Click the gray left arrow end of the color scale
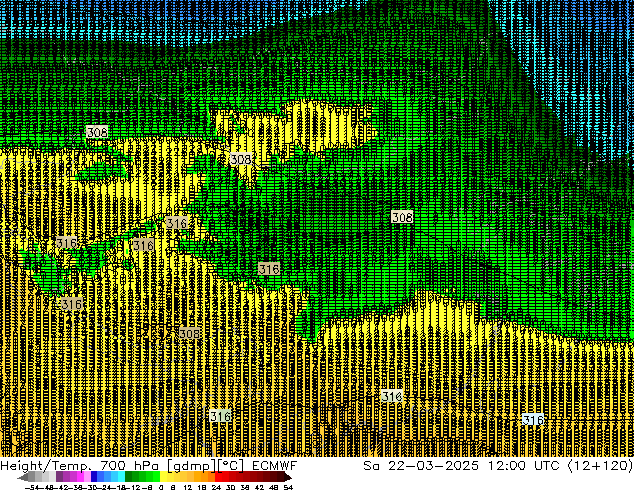The image size is (634, 490). click(23, 478)
